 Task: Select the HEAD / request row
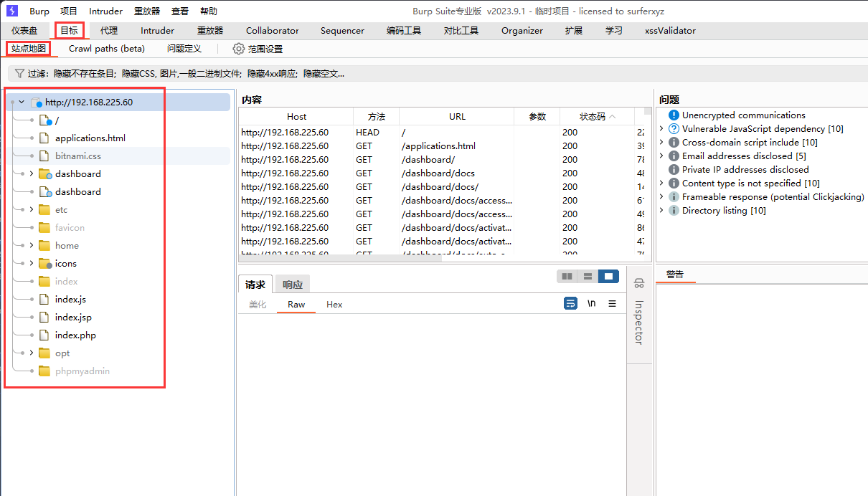pyautogui.click(x=441, y=133)
